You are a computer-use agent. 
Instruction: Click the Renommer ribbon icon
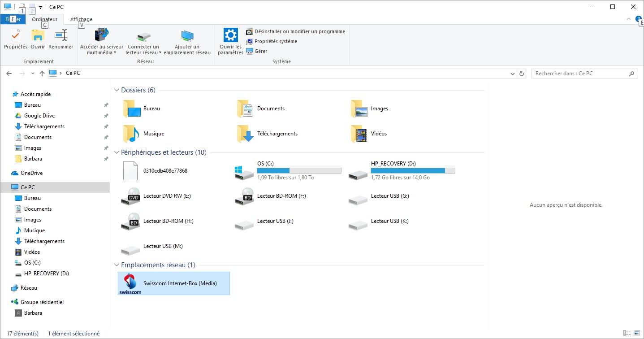(x=61, y=35)
